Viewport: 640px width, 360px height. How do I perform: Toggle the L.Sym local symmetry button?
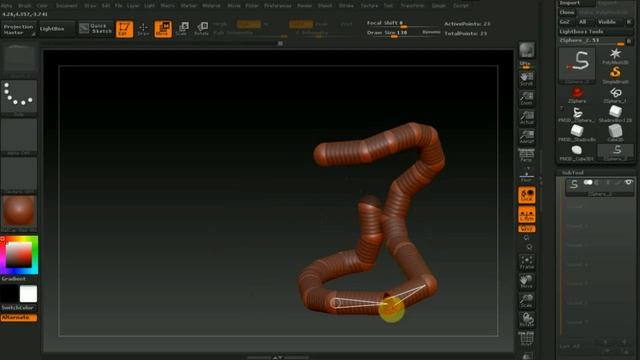tap(527, 215)
